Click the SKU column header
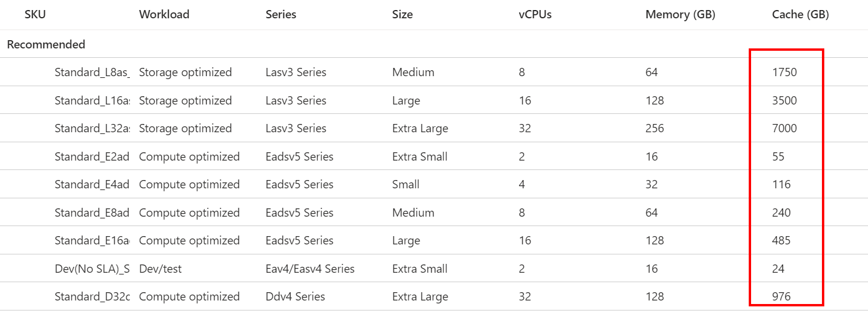Screen dimensions: 868x317 click(35, 15)
